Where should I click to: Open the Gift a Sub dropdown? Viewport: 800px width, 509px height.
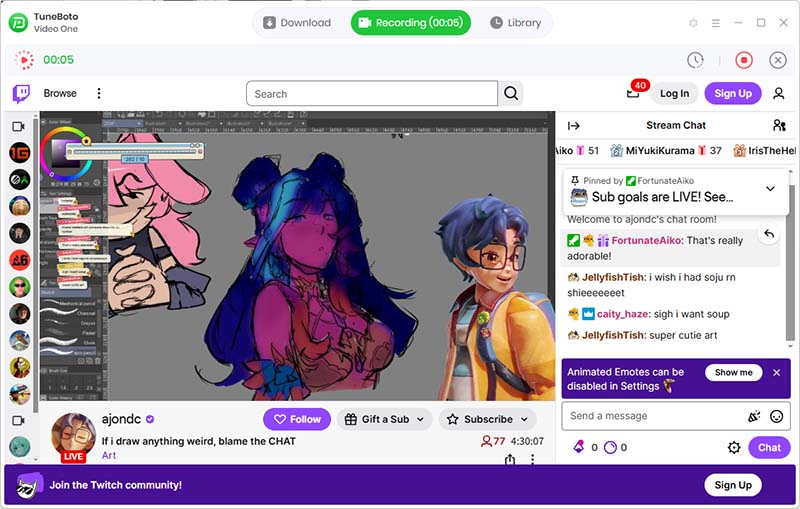[384, 419]
